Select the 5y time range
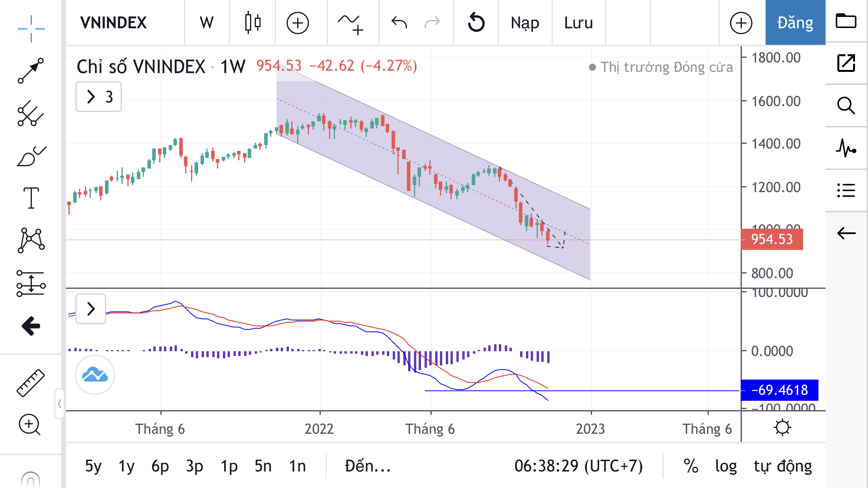The width and height of the screenshot is (868, 488). point(93,466)
